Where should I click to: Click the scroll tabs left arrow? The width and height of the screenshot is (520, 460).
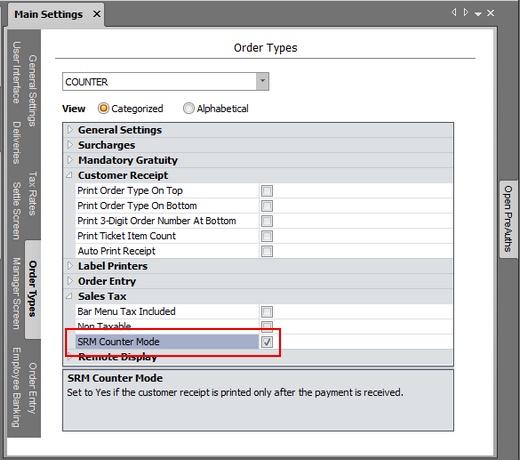tap(454, 12)
